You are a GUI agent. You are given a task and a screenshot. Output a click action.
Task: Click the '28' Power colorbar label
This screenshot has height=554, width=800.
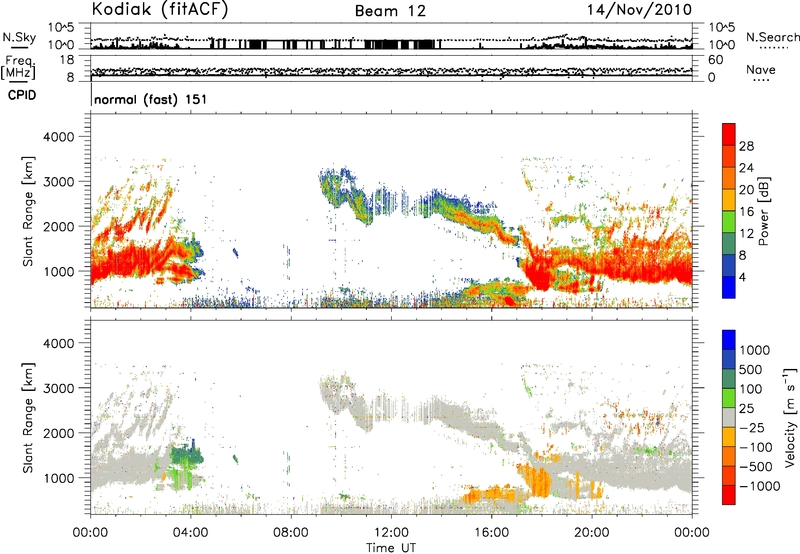(746, 146)
